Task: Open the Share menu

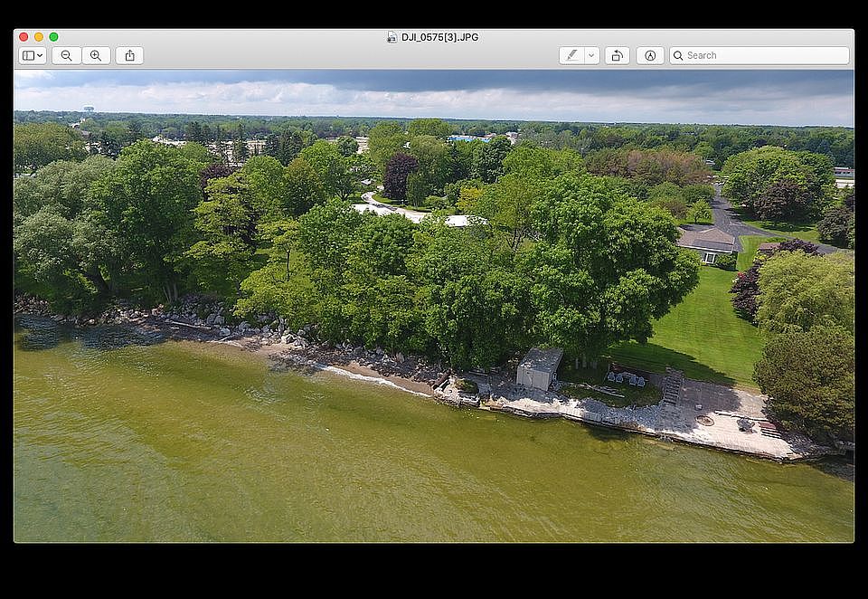Action: coord(129,55)
